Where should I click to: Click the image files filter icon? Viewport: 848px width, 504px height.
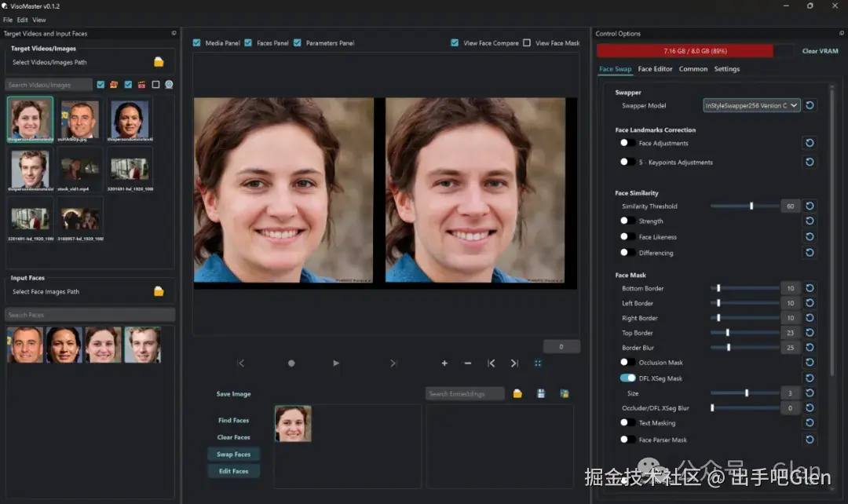[x=114, y=84]
